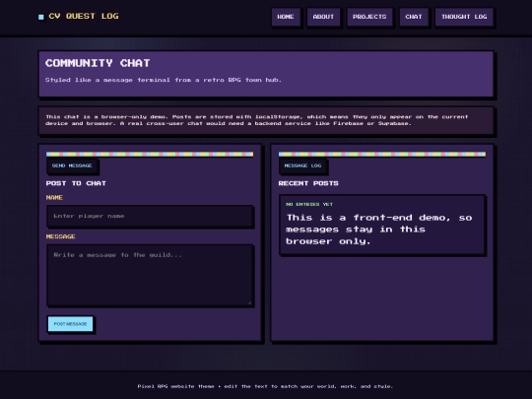Click the cyan square logo icon
532x399 pixels.
[x=41, y=17]
